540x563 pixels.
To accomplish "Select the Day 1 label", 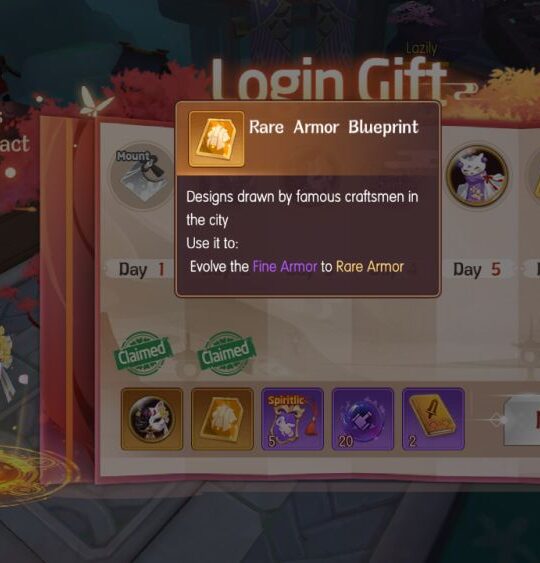I will coord(141,270).
